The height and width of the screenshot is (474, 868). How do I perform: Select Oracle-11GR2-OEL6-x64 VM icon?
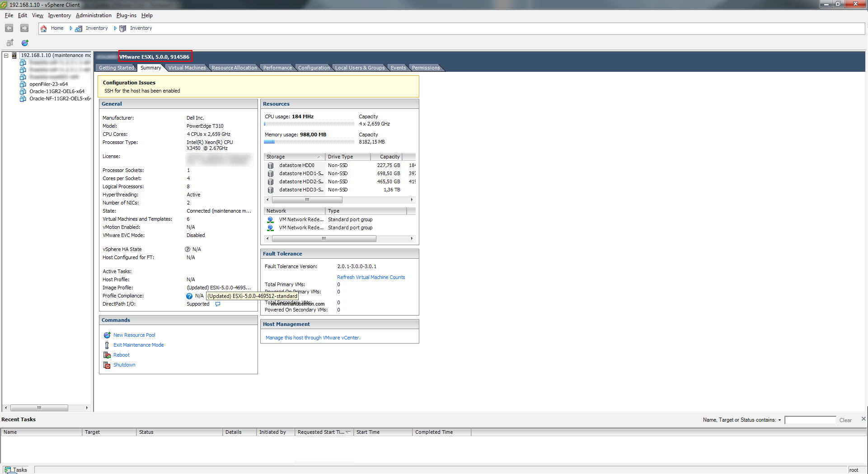(x=23, y=92)
